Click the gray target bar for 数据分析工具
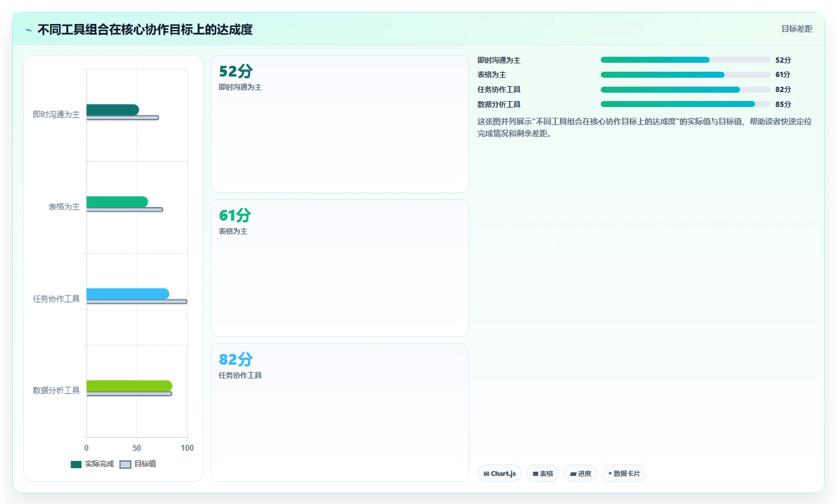Image resolution: width=837 pixels, height=504 pixels. [129, 394]
